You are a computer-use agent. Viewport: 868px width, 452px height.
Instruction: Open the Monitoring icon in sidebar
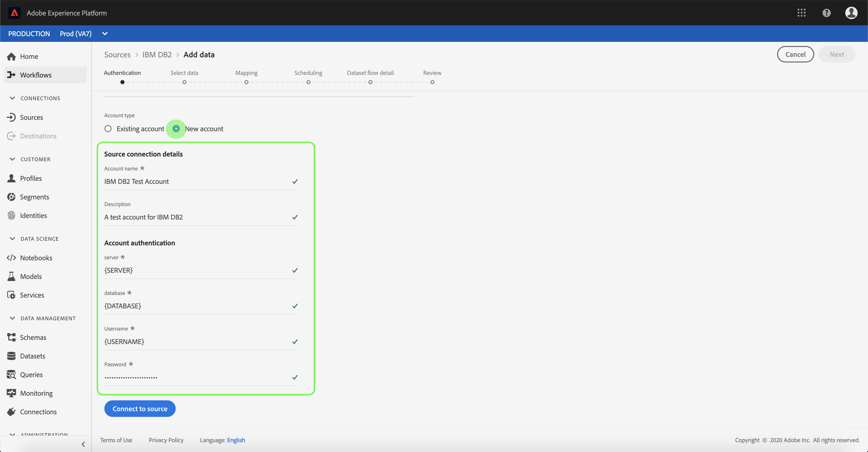pyautogui.click(x=11, y=393)
